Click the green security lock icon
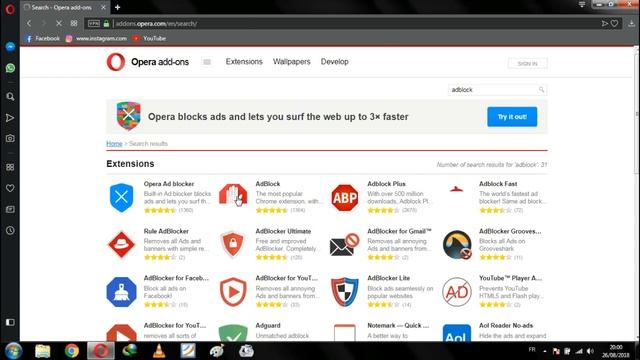 point(107,24)
